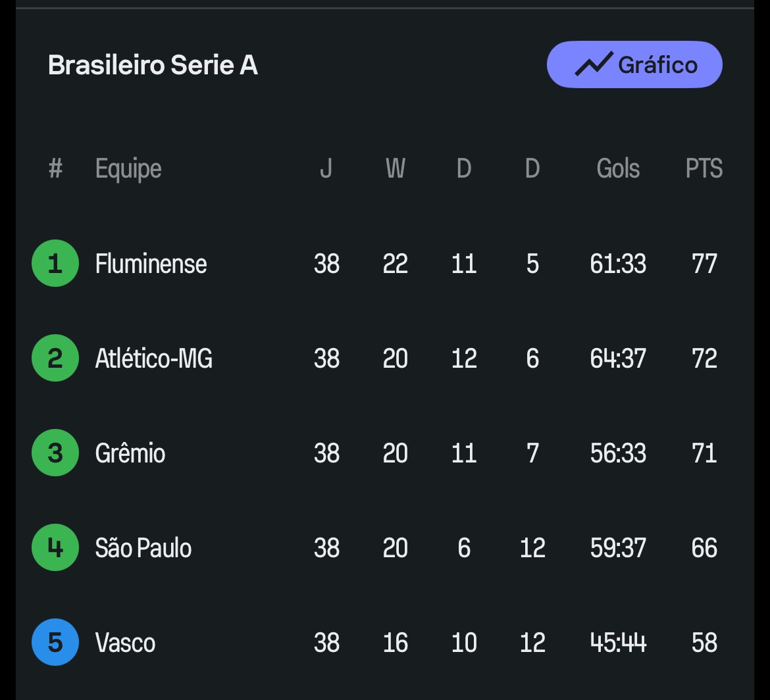Click the PTS column header

click(x=704, y=168)
